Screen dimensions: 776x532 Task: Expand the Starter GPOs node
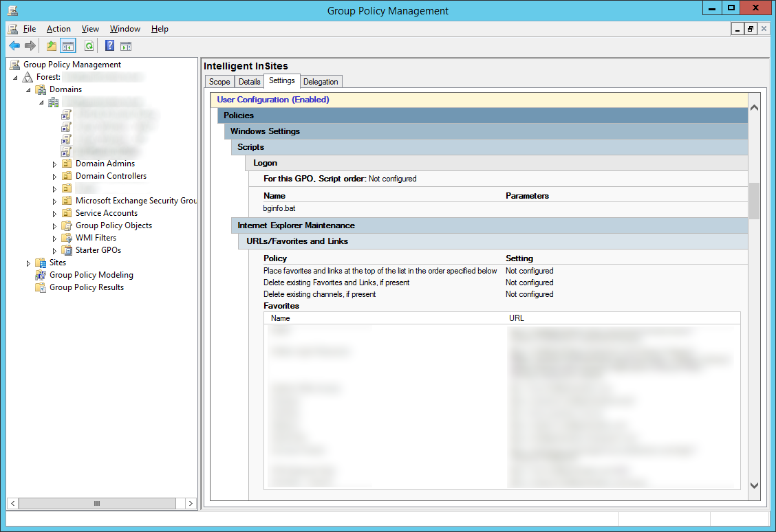(54, 251)
